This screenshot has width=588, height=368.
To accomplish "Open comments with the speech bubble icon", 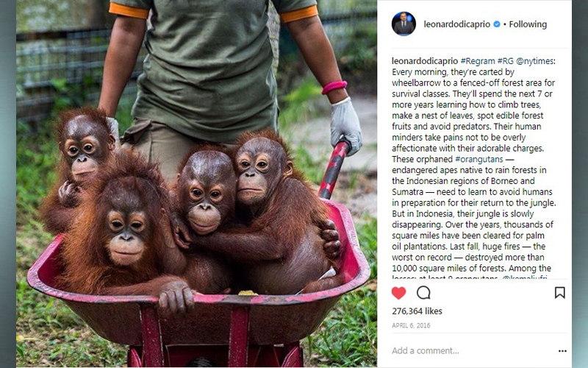I will tap(423, 292).
